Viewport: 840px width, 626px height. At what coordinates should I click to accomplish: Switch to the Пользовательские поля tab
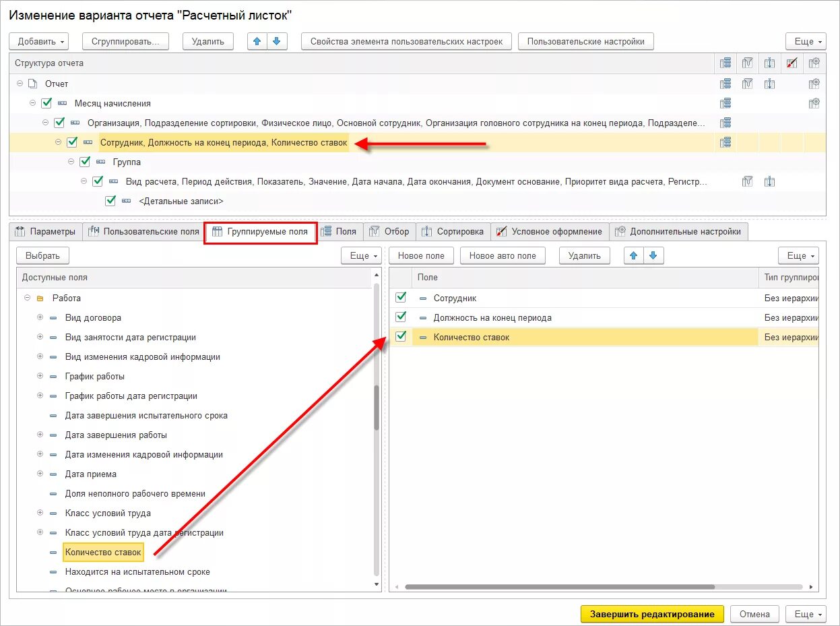143,232
